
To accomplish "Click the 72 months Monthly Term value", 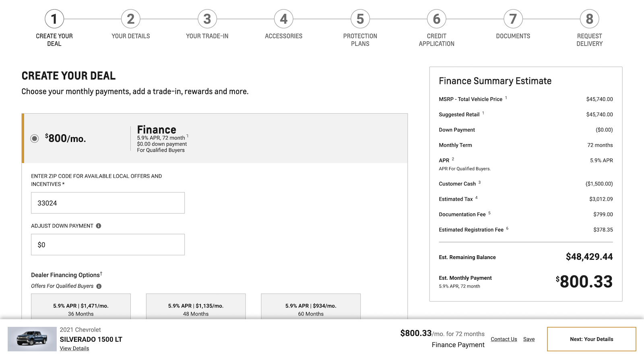I will click(600, 145).
